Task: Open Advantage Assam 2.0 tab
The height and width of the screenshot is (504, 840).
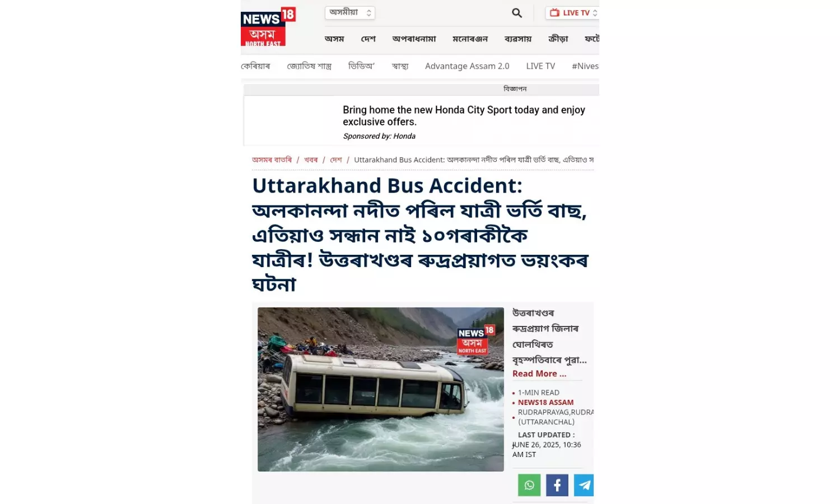Action: coord(467,66)
